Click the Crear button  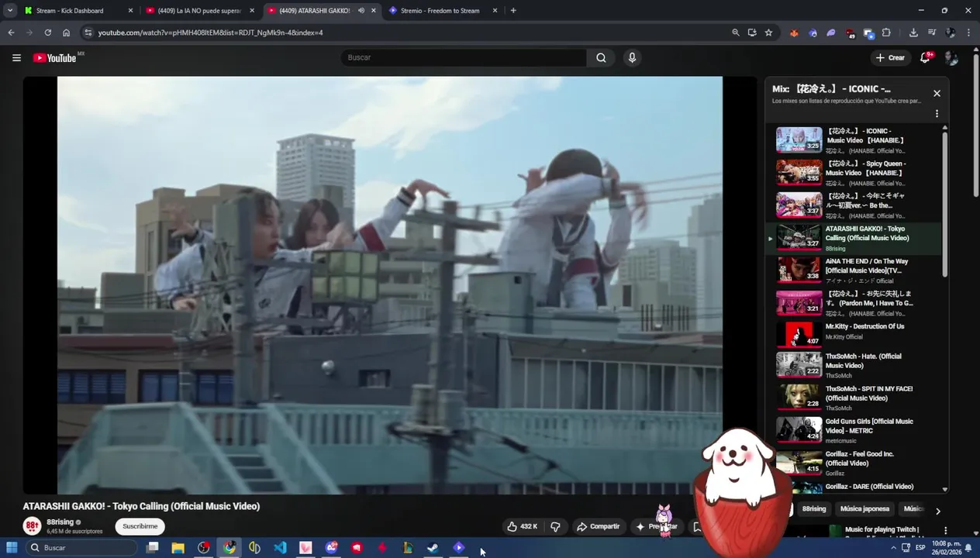click(x=890, y=57)
